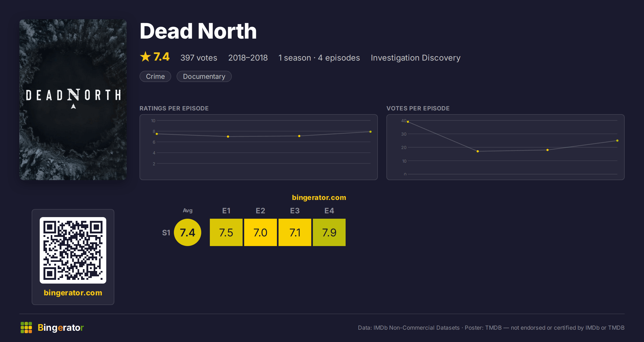This screenshot has height=342, width=644.
Task: Click the first point in votes chart
Action: click(408, 122)
